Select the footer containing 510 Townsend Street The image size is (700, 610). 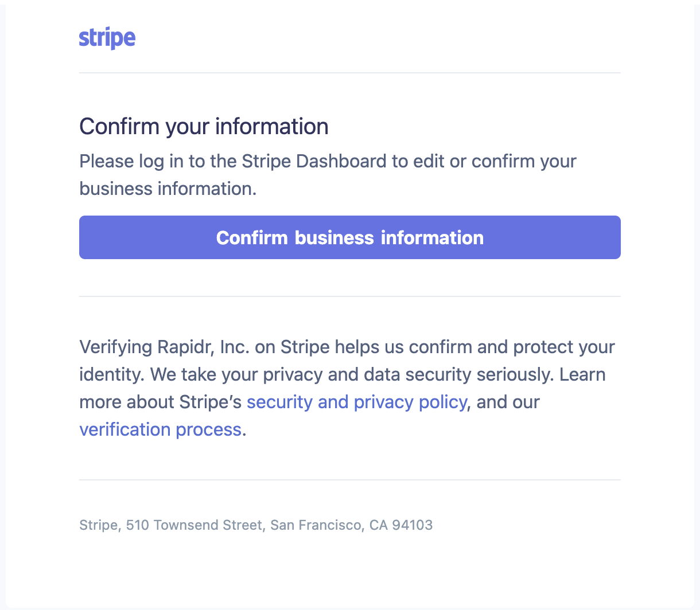coord(256,525)
